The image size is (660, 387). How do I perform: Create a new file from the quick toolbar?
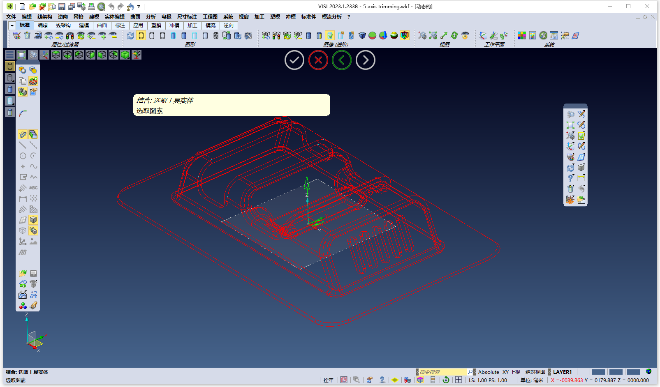(22, 6)
